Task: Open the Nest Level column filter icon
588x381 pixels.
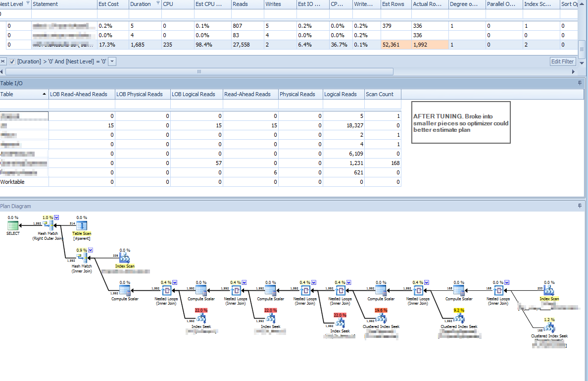Action: point(28,3)
